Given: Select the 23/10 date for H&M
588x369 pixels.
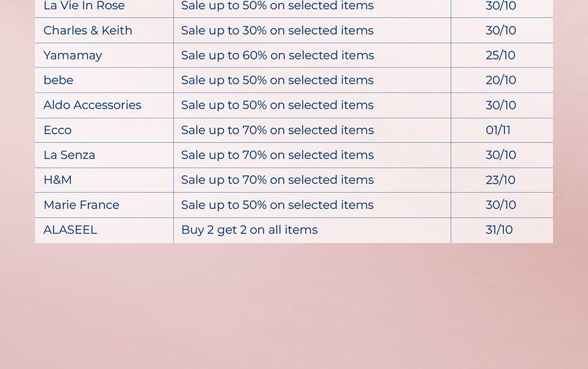Looking at the screenshot, I should point(500,180).
